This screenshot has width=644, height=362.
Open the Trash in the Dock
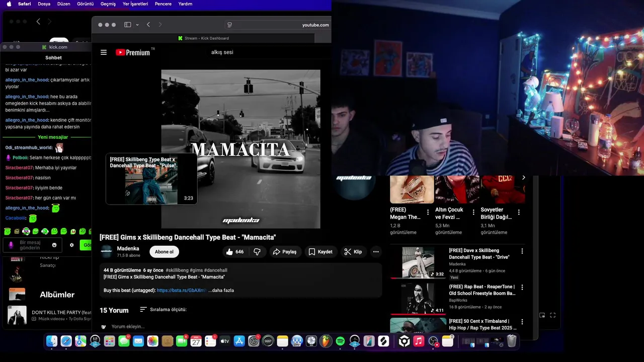pyautogui.click(x=512, y=341)
